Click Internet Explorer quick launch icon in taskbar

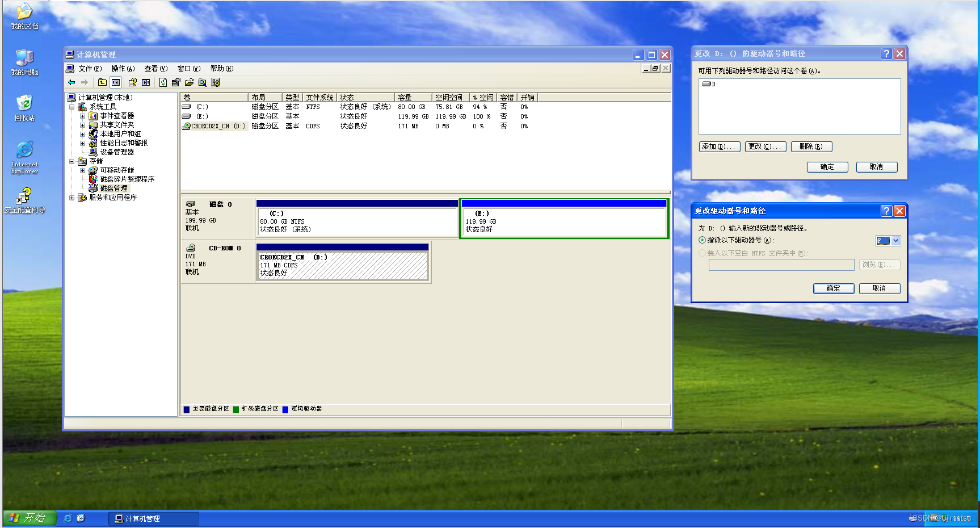68,518
